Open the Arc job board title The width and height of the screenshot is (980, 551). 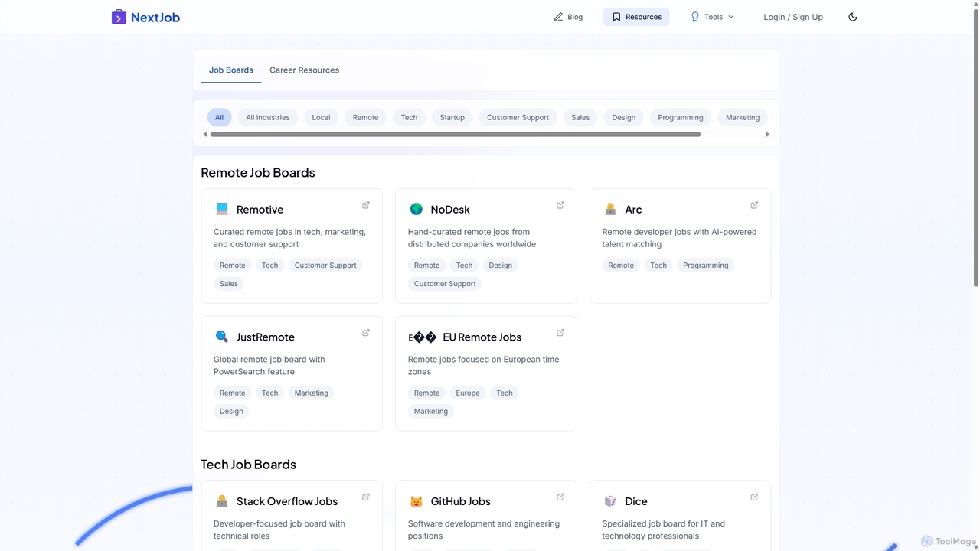point(633,209)
